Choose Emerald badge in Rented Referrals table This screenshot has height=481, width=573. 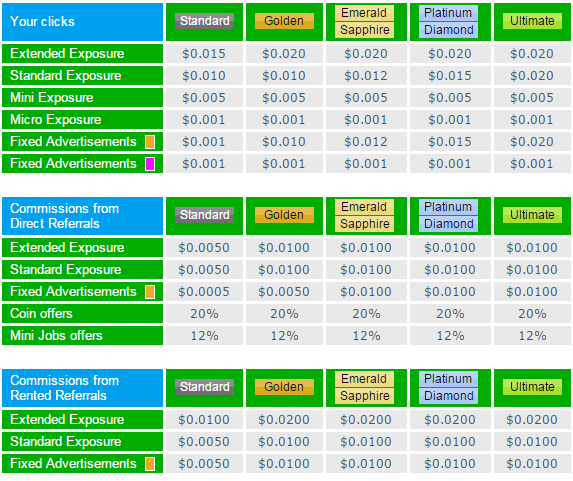364,379
